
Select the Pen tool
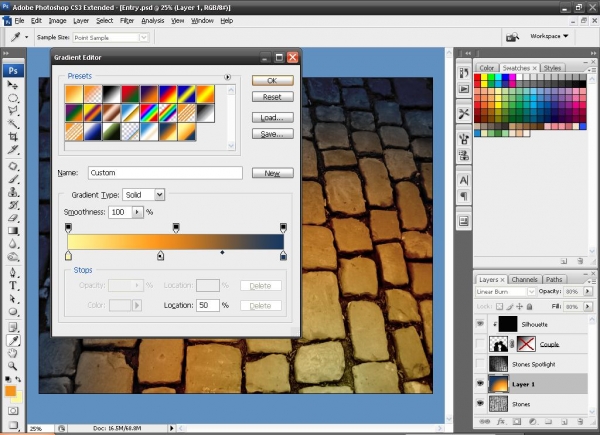pos(13,273)
